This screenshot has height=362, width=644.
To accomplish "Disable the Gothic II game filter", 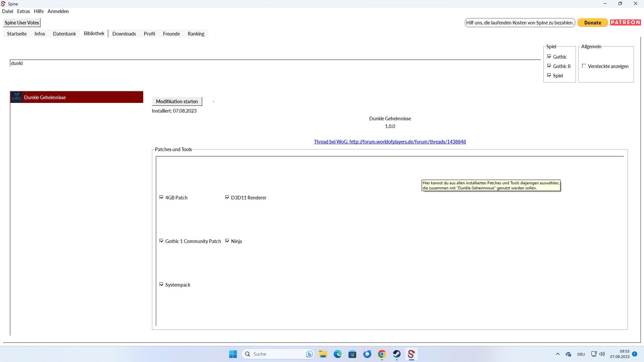I will click(549, 66).
